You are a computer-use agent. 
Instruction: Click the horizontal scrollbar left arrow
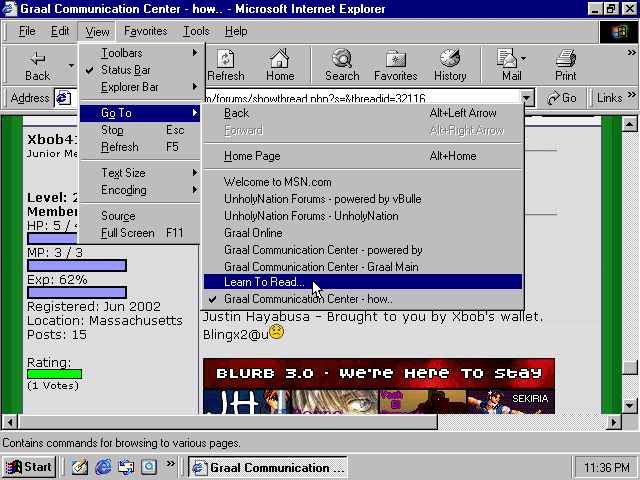click(10, 422)
